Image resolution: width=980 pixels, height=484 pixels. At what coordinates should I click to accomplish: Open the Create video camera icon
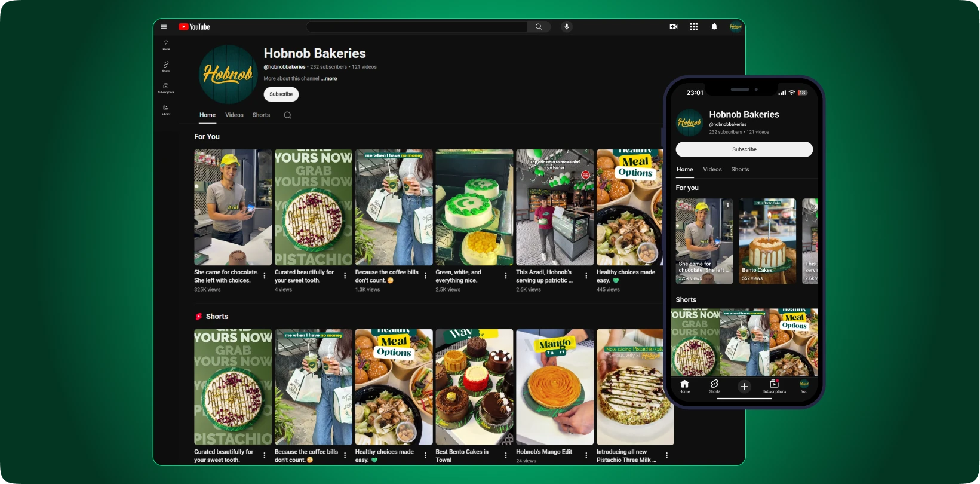674,27
